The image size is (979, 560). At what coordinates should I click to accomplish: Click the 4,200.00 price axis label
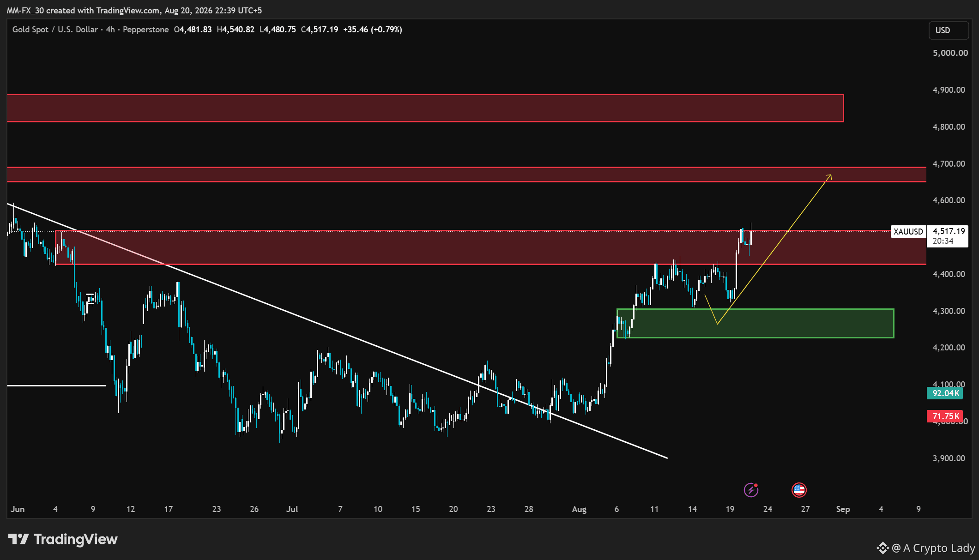[x=949, y=348]
